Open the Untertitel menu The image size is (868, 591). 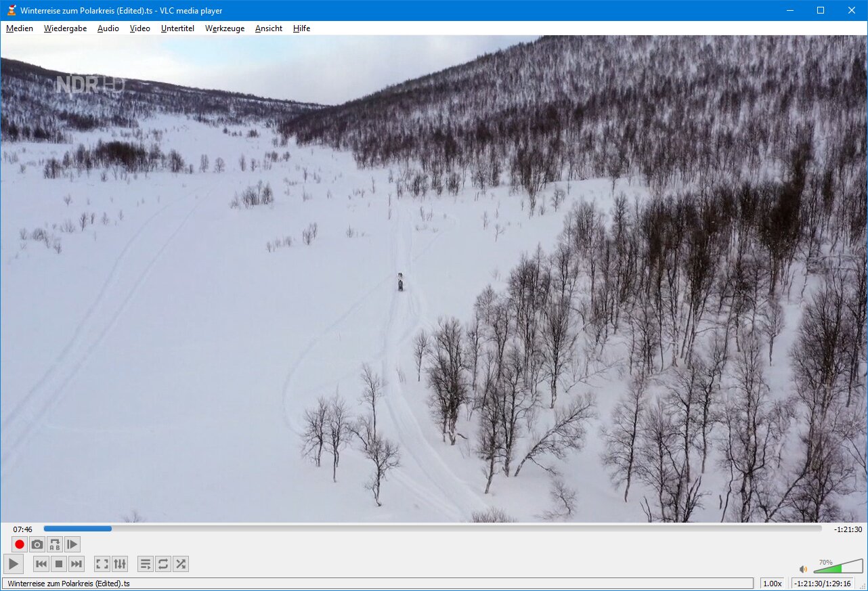(x=177, y=28)
